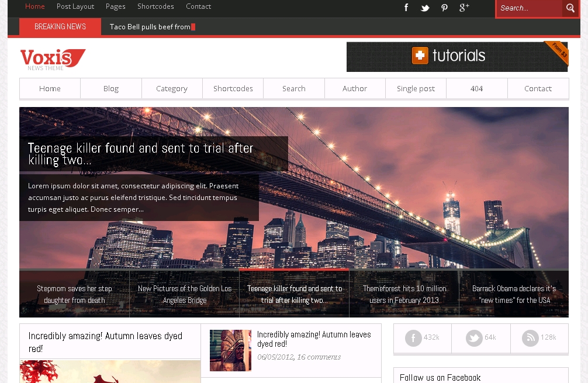Click the search magnifier button
The height and width of the screenshot is (383, 588).
pos(570,8)
